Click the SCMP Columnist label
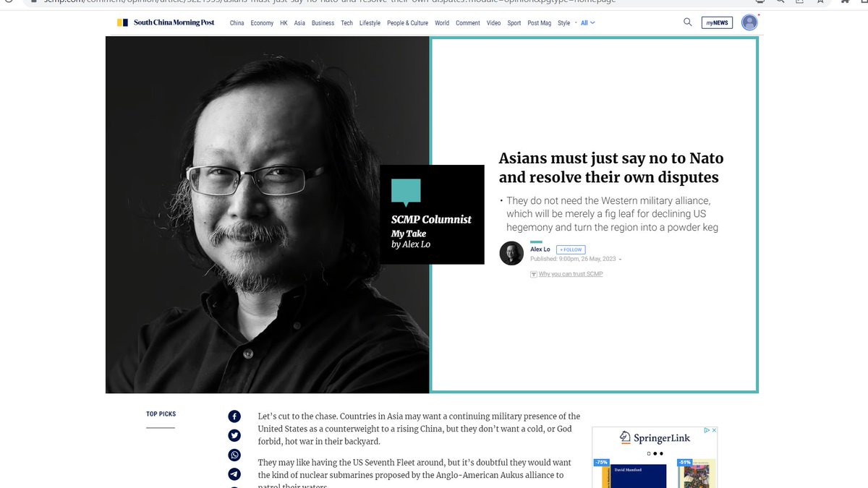Viewport: 868px width, 488px height. [x=431, y=219]
